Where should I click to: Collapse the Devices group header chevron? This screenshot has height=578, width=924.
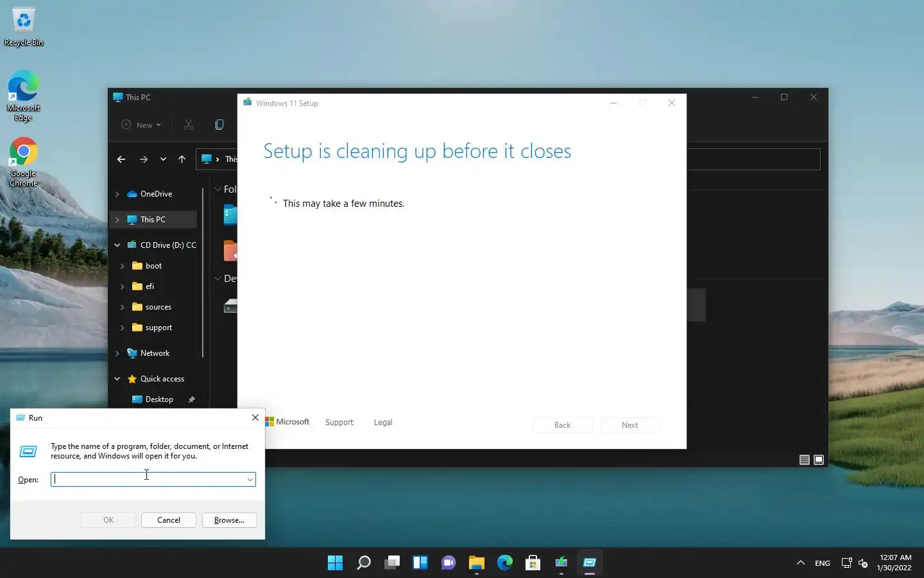pos(218,279)
